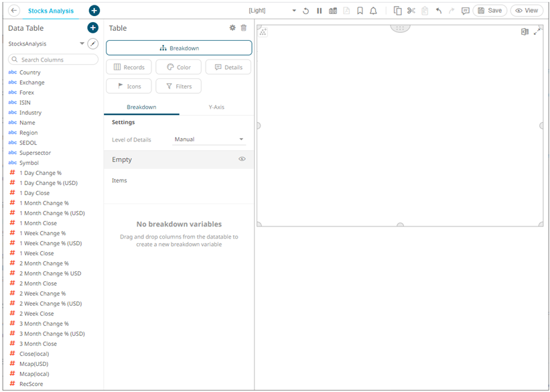This screenshot has width=550, height=392.
Task: Delete the Table visualization with trash icon
Action: tap(244, 27)
